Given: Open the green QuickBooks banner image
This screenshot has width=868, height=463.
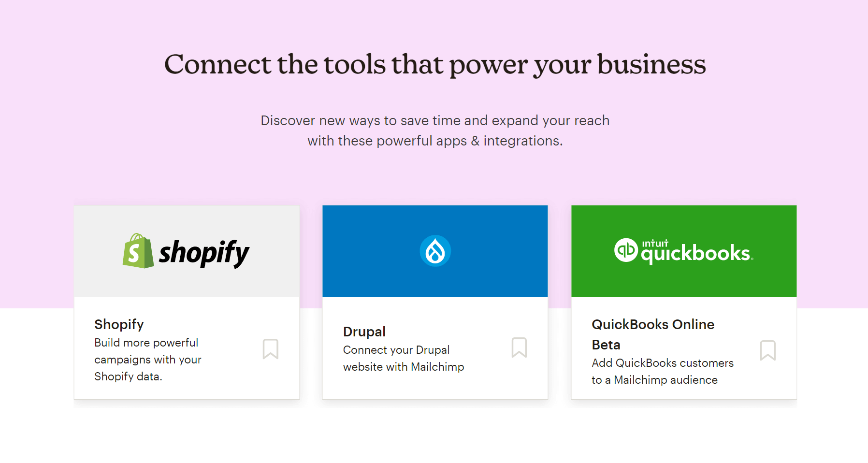Looking at the screenshot, I should click(684, 251).
